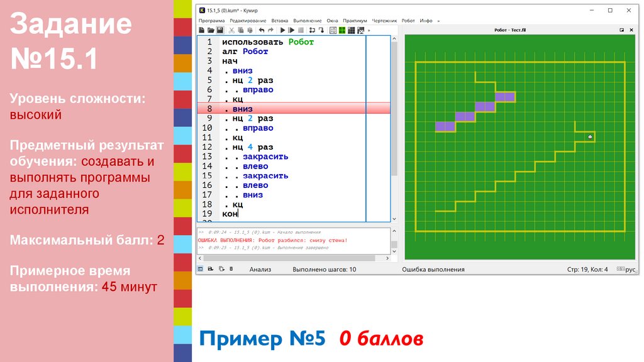This screenshot has width=644, height=362.
Task: Click line 5 'нц 2 раз'
Action: point(253,80)
